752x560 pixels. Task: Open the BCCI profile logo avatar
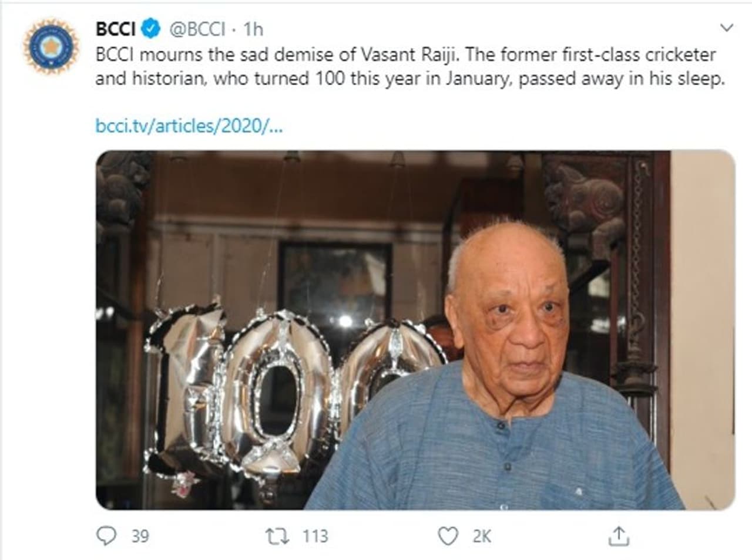(51, 47)
